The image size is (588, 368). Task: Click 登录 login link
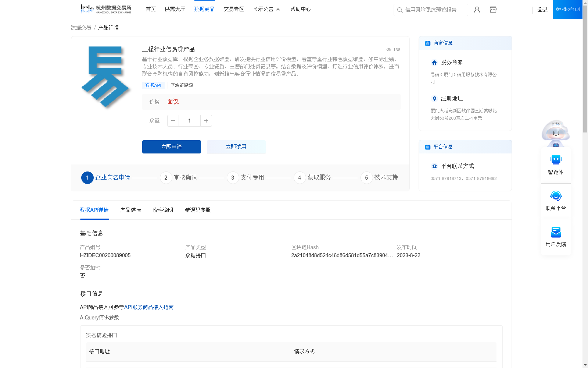pyautogui.click(x=542, y=10)
